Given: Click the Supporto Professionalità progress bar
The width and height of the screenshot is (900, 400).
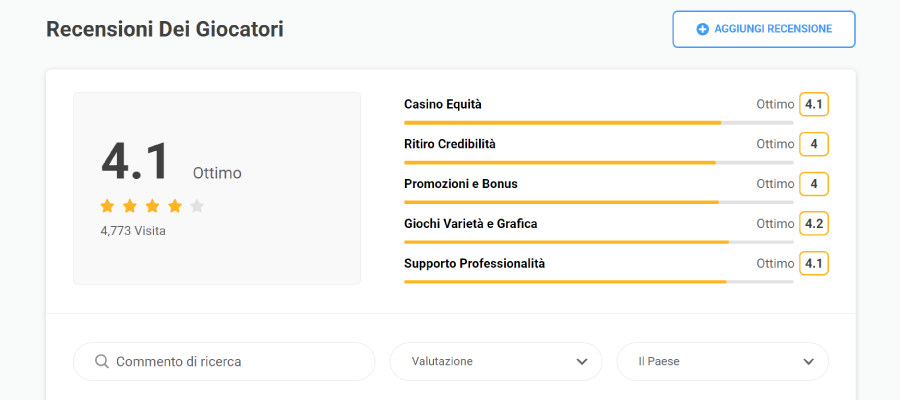Looking at the screenshot, I should pos(598,281).
